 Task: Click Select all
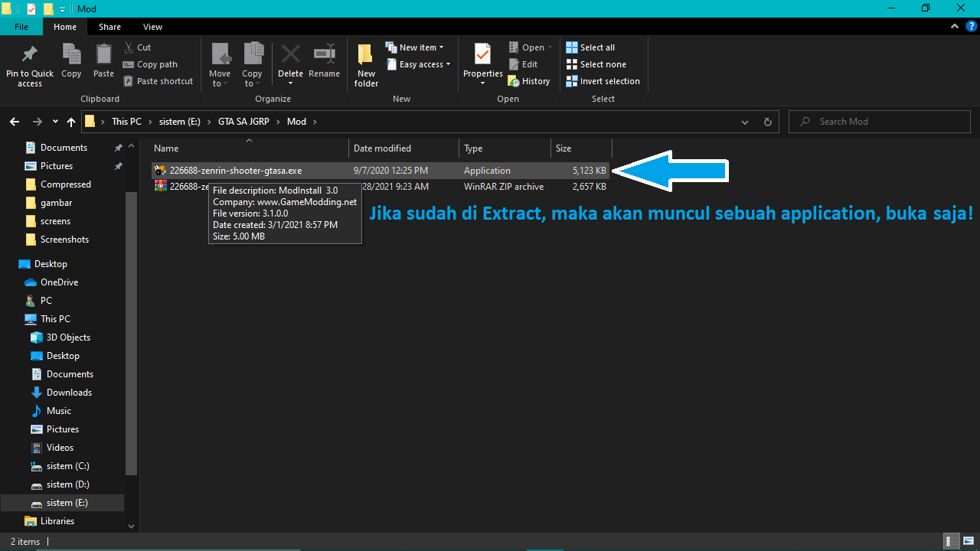[x=590, y=47]
